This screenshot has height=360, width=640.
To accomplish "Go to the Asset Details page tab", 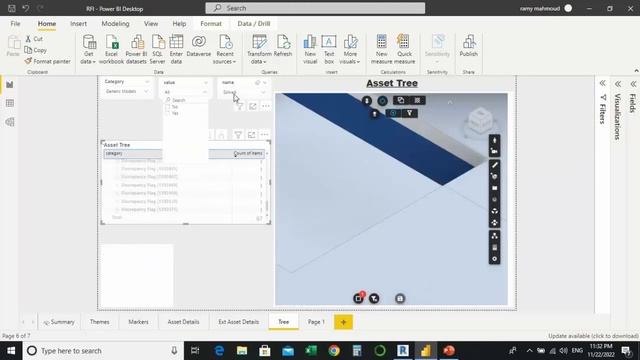I will click(184, 322).
